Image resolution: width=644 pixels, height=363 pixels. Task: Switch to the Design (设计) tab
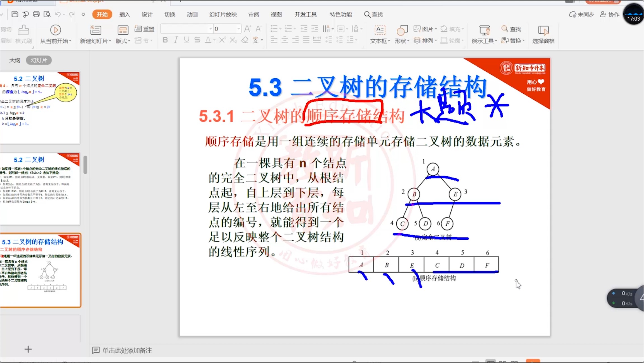[147, 15]
